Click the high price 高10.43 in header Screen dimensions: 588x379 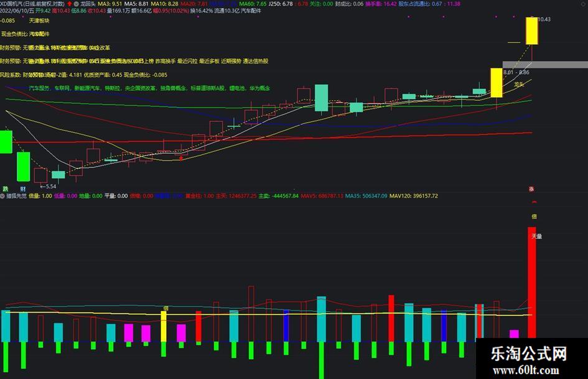(x=61, y=11)
